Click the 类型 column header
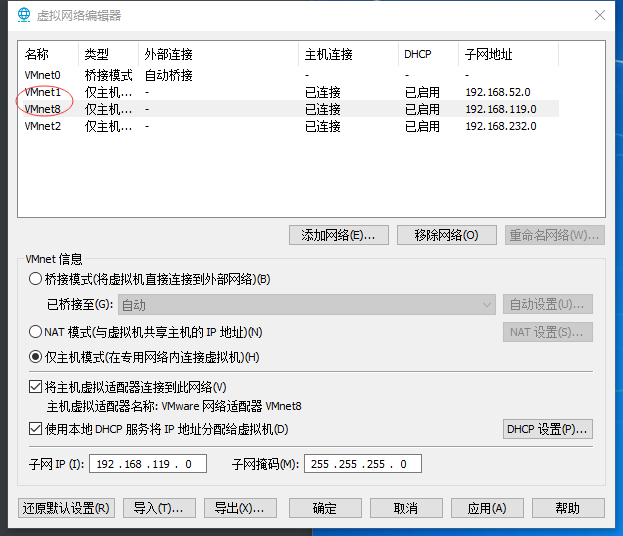The width and height of the screenshot is (623, 536). click(x=108, y=54)
